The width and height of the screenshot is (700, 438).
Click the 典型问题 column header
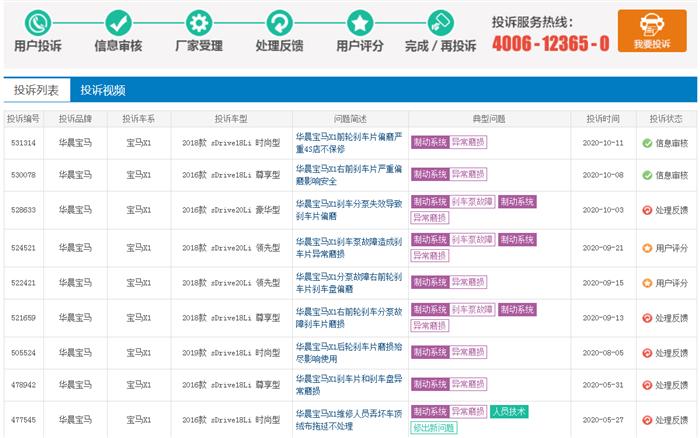[489, 119]
